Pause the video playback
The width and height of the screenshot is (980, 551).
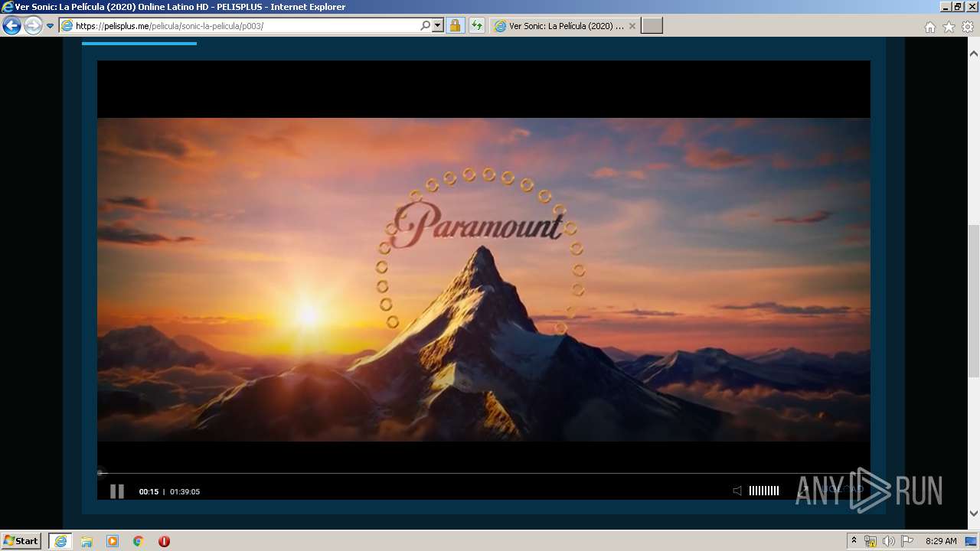[x=117, y=491]
